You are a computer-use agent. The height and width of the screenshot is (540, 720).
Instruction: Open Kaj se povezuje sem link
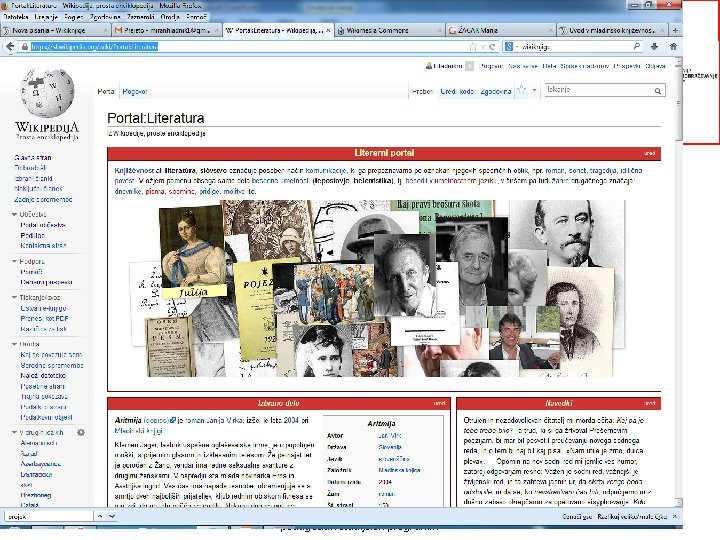tap(51, 354)
